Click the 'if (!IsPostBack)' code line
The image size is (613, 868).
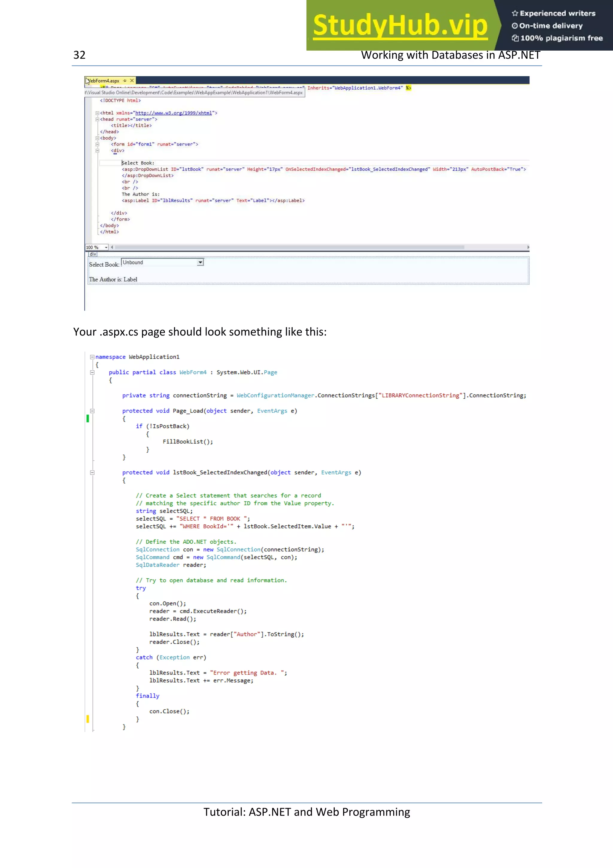coord(163,426)
